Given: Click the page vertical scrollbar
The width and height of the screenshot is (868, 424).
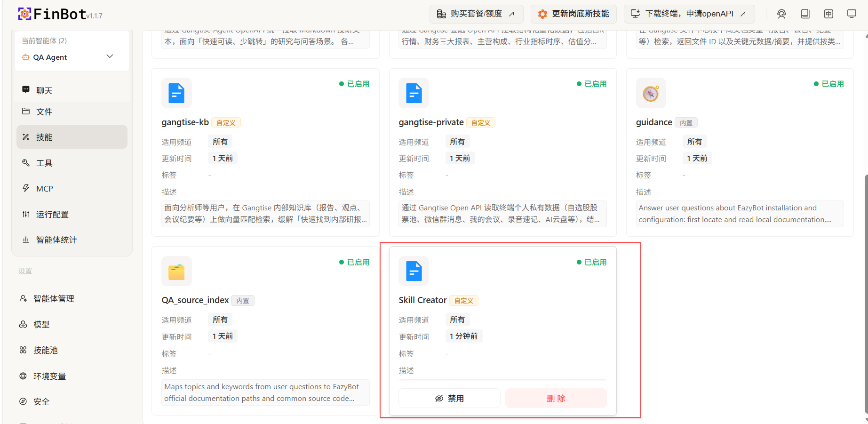Looking at the screenshot, I should tap(866, 295).
